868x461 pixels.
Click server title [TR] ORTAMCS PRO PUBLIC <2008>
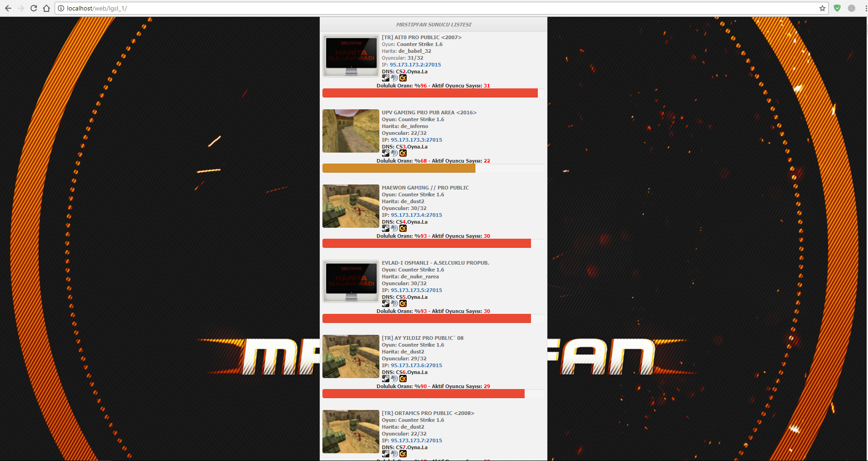coord(428,413)
